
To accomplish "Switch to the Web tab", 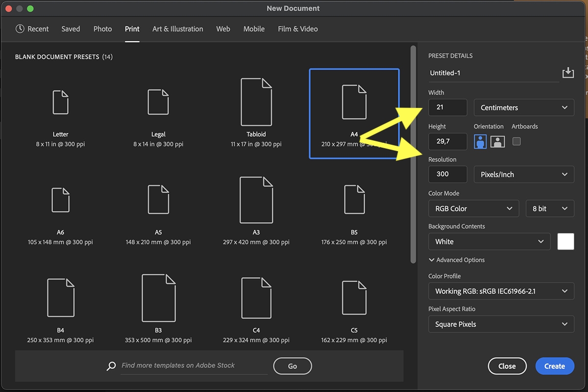I will tap(223, 29).
